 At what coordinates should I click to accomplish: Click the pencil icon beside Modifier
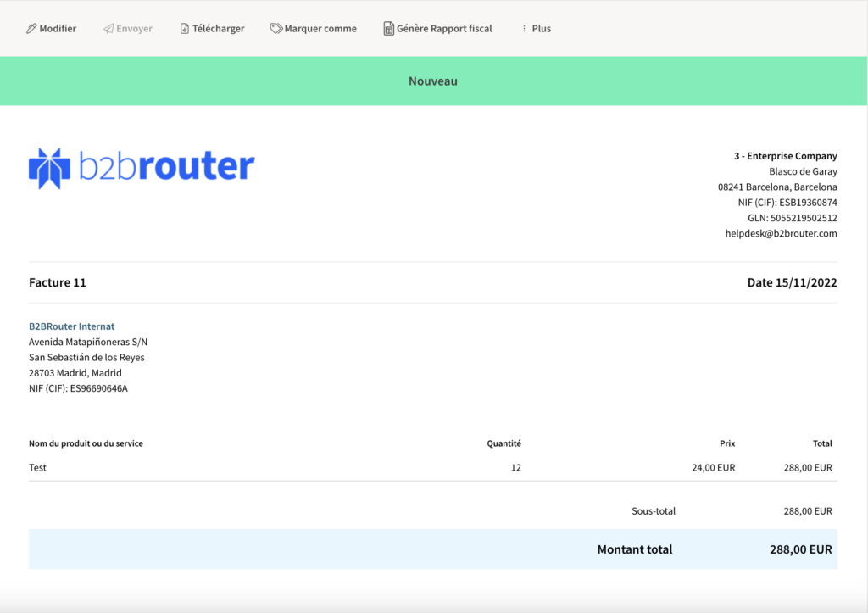(x=31, y=28)
